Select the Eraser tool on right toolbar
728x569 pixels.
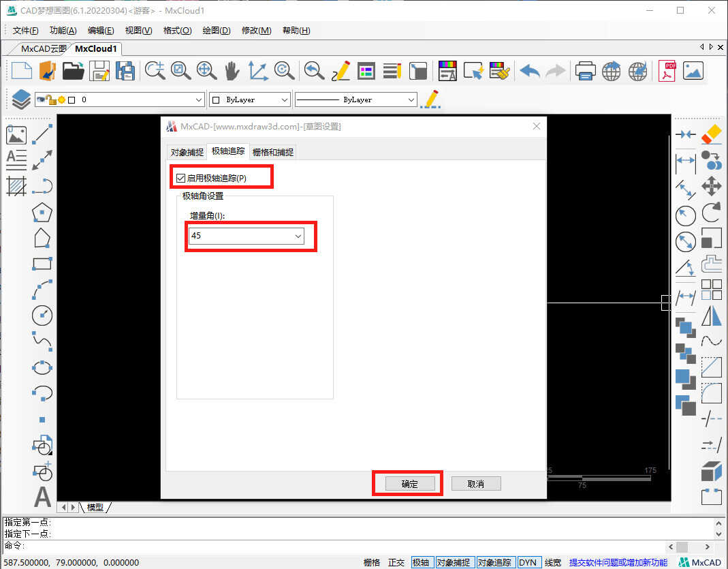(x=711, y=135)
